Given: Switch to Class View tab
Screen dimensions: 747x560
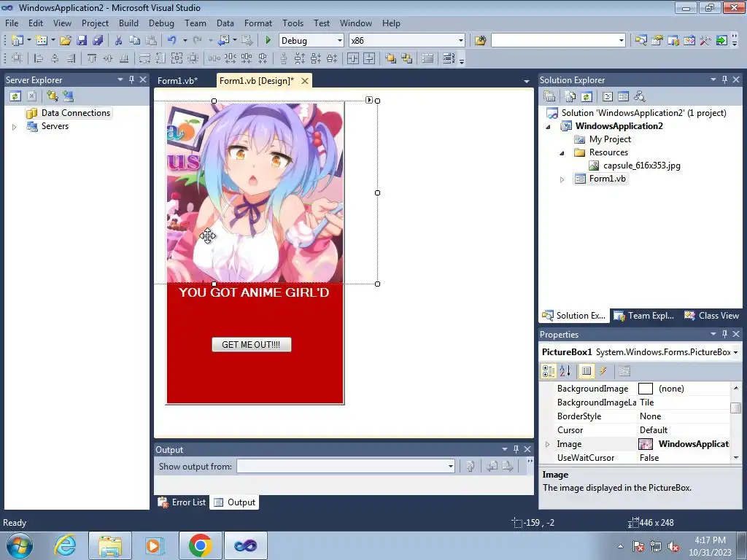Looking at the screenshot, I should [712, 315].
